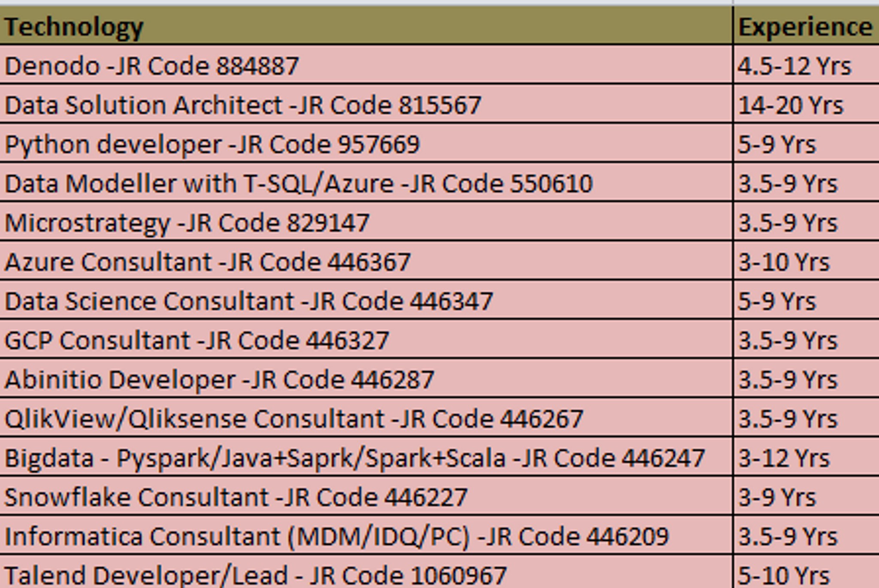Select Snowflake Consultant -JR Code 446227 cell

[x=366, y=496]
